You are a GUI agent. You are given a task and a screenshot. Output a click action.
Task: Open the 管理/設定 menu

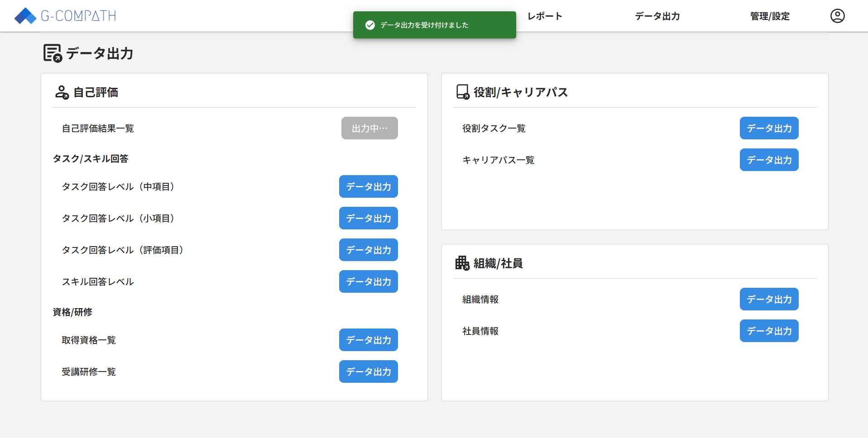coord(769,16)
